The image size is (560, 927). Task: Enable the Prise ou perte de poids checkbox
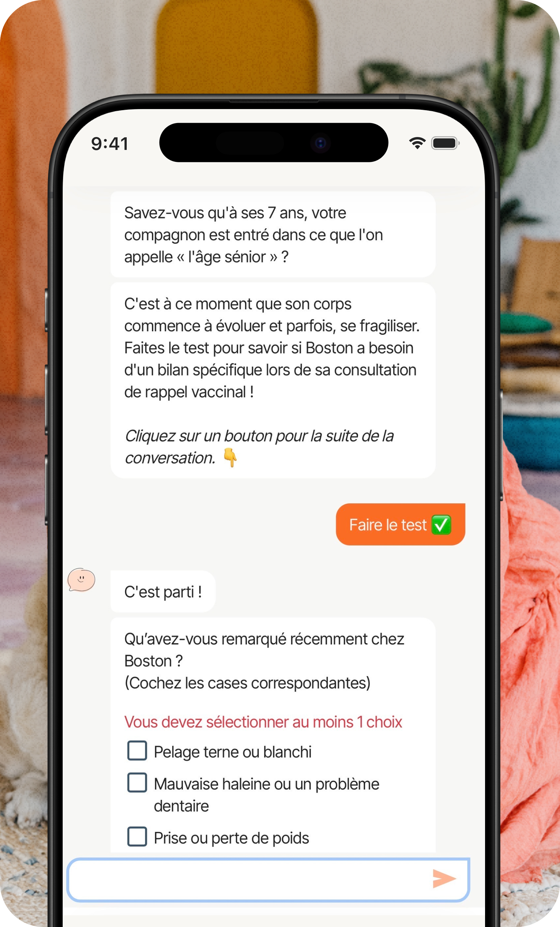coord(137,836)
